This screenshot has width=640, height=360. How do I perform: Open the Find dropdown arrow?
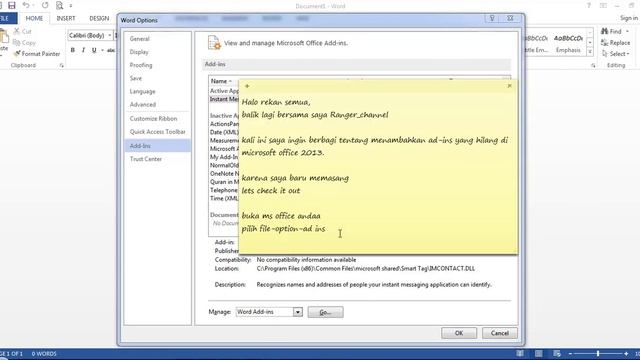point(627,31)
